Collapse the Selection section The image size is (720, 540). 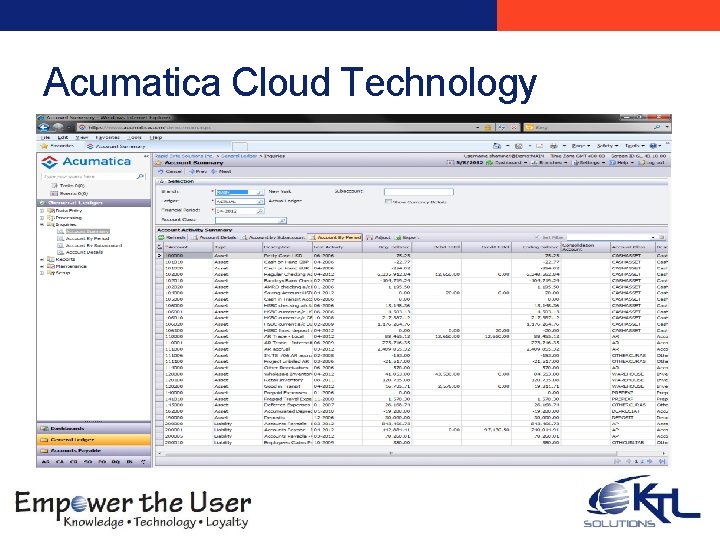click(162, 182)
